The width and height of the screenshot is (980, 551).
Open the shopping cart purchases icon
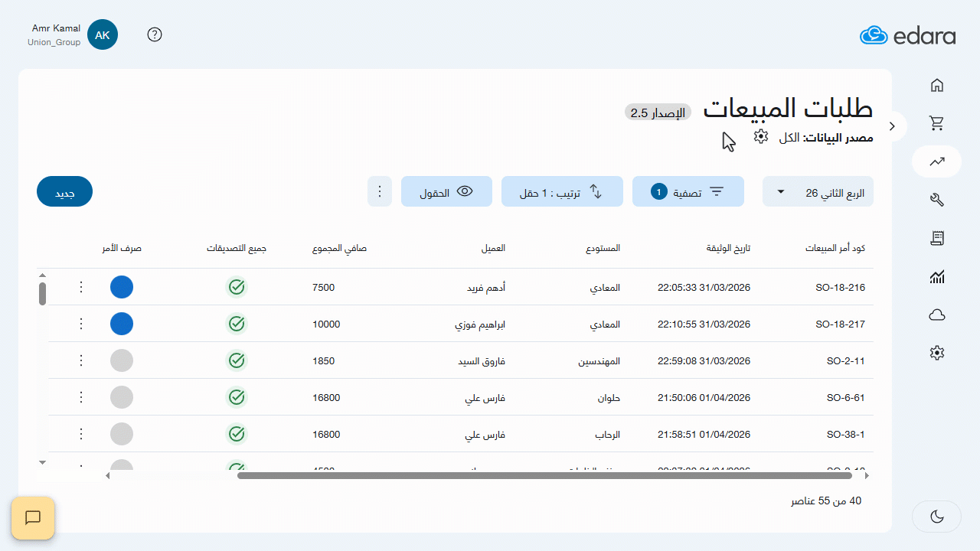pyautogui.click(x=936, y=122)
